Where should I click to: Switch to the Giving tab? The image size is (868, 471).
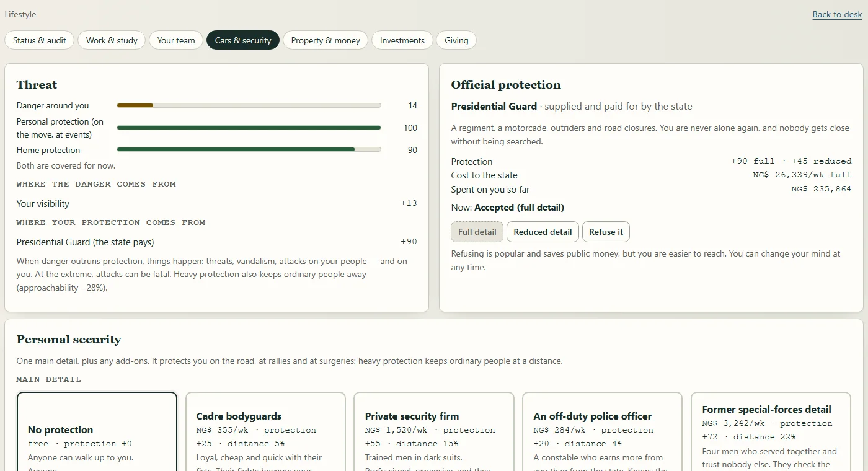(x=456, y=40)
